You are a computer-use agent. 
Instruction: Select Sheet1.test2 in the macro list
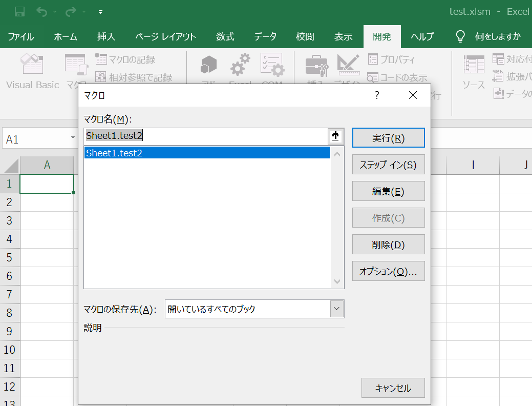click(207, 153)
